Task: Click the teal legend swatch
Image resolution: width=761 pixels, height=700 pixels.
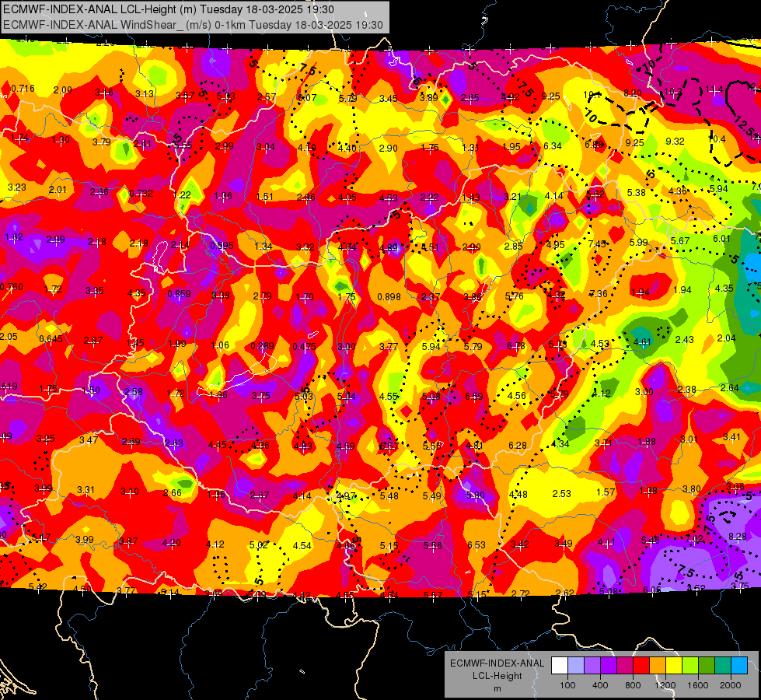Action: tap(723, 666)
